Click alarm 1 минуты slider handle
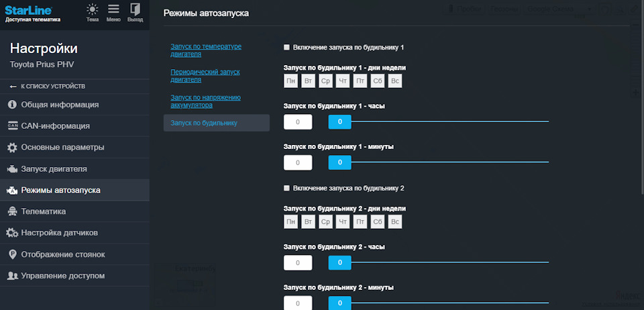 point(339,162)
